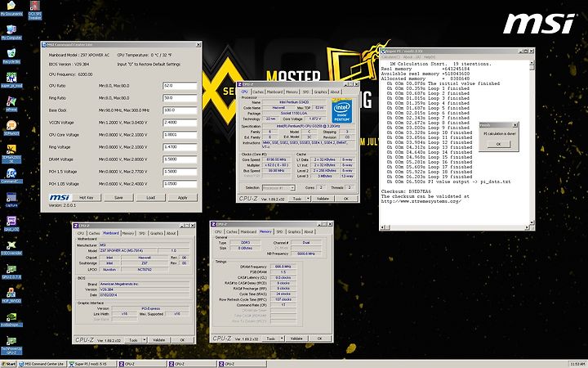This screenshot has width=588, height=368.
Task: Expand Tools dropdown arrow in Mainboard CPU-Z window
Action: [145, 340]
